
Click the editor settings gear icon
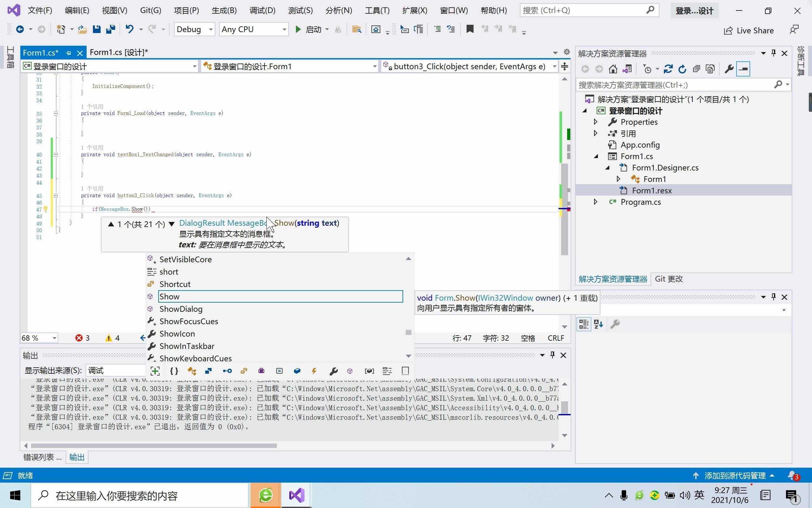tap(567, 52)
